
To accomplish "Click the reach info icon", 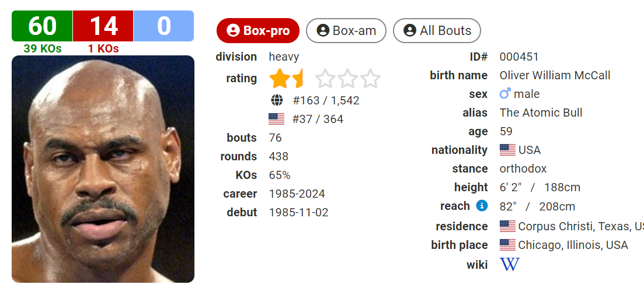I will coord(482,206).
